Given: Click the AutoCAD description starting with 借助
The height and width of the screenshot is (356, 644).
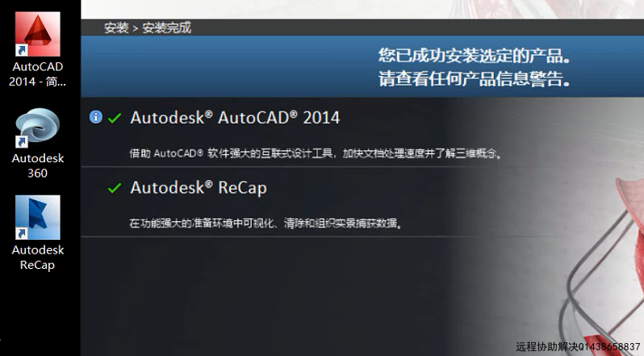Looking at the screenshot, I should (x=316, y=154).
